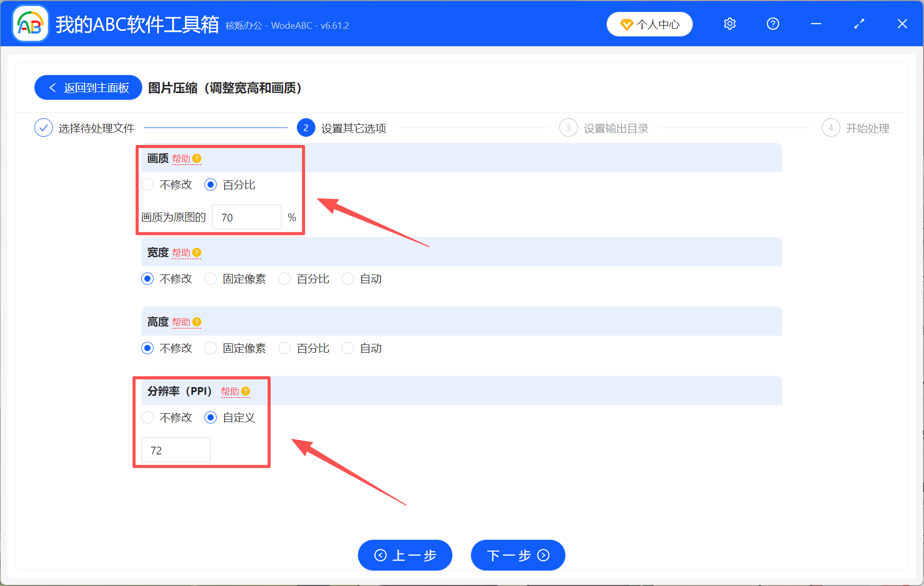Click the 下一步 button
Image resolution: width=924 pixels, height=586 pixels.
pyautogui.click(x=517, y=555)
